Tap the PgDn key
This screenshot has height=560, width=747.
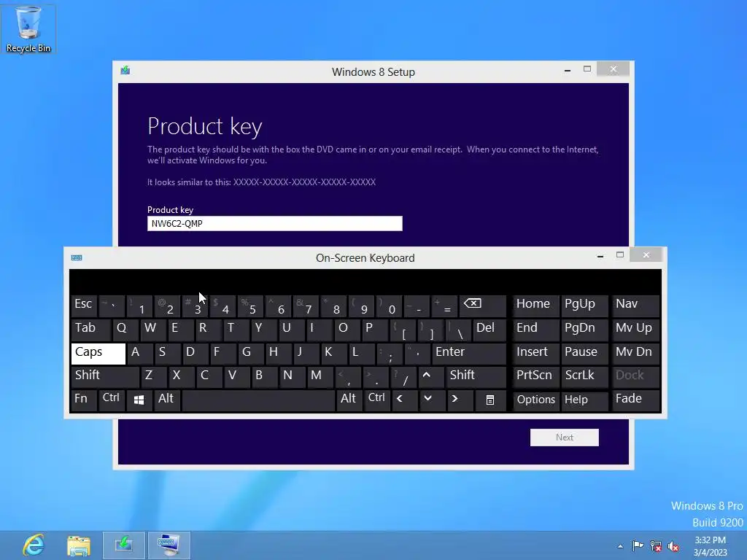point(584,329)
